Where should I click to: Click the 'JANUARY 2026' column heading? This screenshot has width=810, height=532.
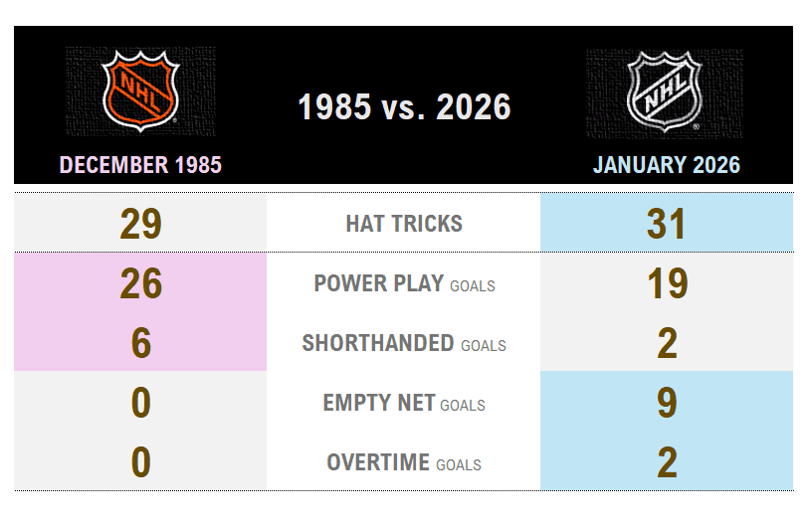pyautogui.click(x=667, y=165)
